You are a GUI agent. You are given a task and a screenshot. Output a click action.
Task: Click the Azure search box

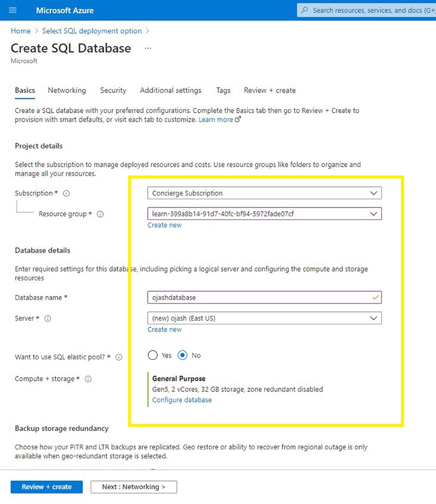point(367,10)
